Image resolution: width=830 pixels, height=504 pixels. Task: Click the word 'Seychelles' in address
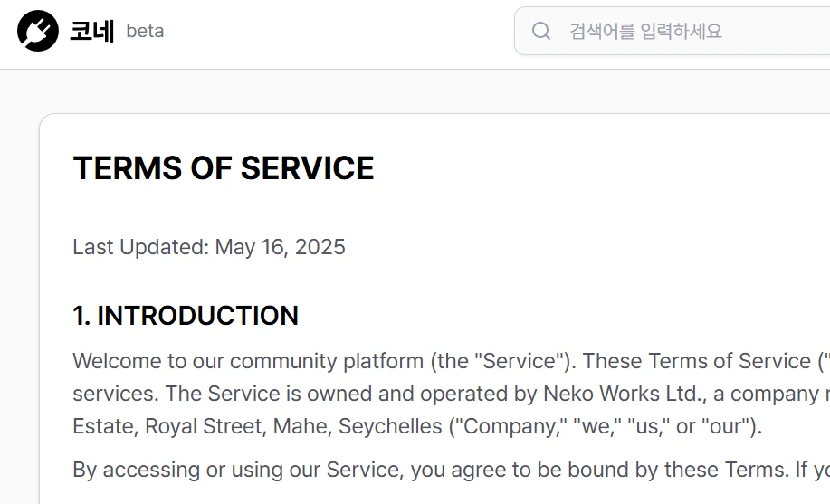click(390, 426)
